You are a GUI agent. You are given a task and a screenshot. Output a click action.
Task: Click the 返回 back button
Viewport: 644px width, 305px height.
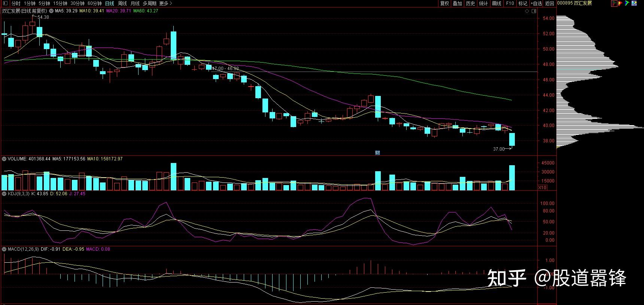point(549,3)
